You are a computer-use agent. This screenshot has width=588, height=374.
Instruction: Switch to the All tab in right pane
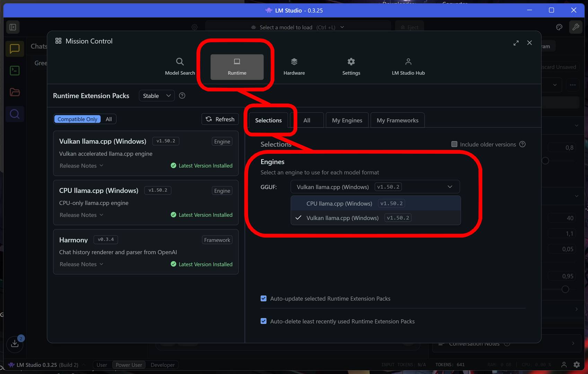click(x=307, y=120)
